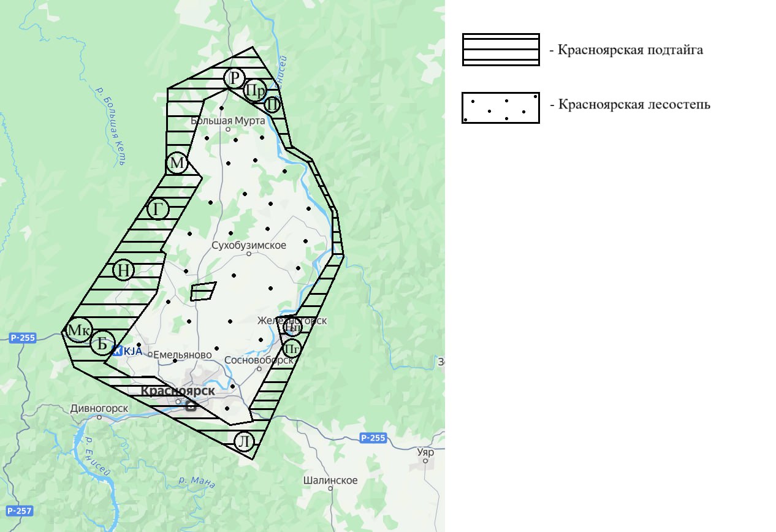Select the "М" marker on the western edge

click(x=177, y=162)
